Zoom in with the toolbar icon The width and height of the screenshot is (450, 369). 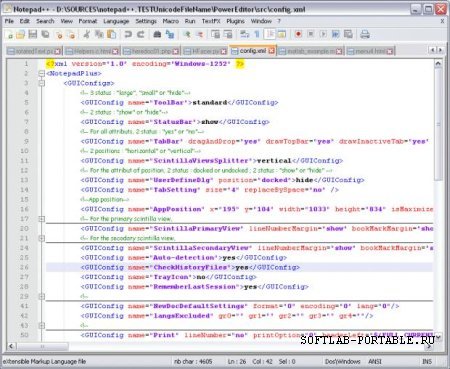coord(187,34)
